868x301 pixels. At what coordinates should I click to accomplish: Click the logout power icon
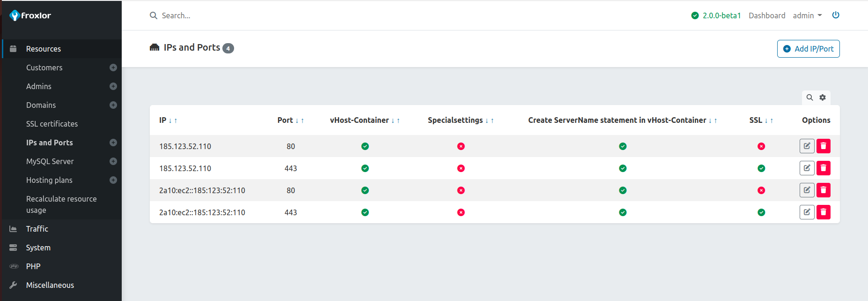point(835,15)
